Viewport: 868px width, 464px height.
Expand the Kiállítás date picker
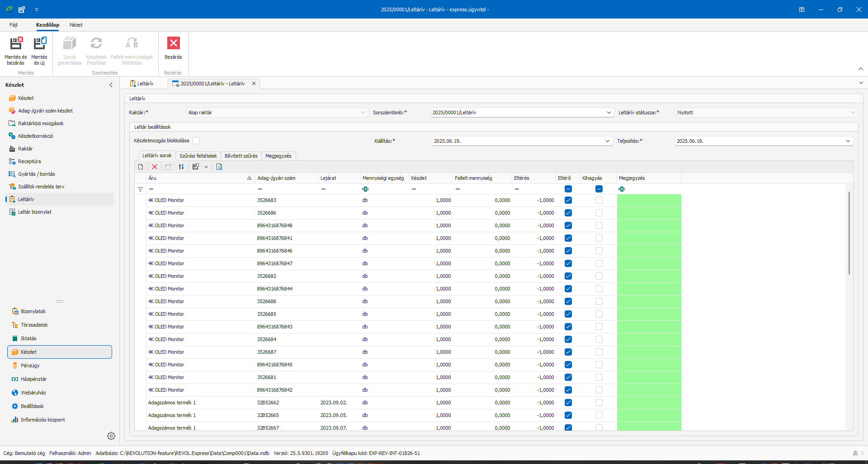(607, 141)
